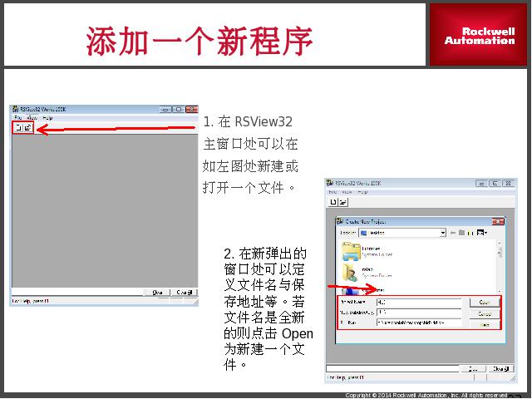Open the view menu icon dropdown in dialog
This screenshot has width=532, height=399.
[x=482, y=233]
